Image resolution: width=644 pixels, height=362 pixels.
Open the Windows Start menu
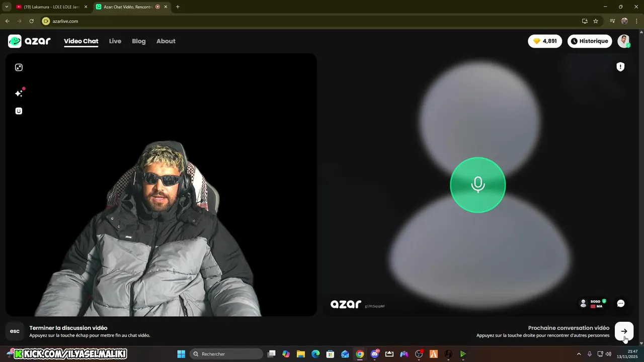pos(181,354)
